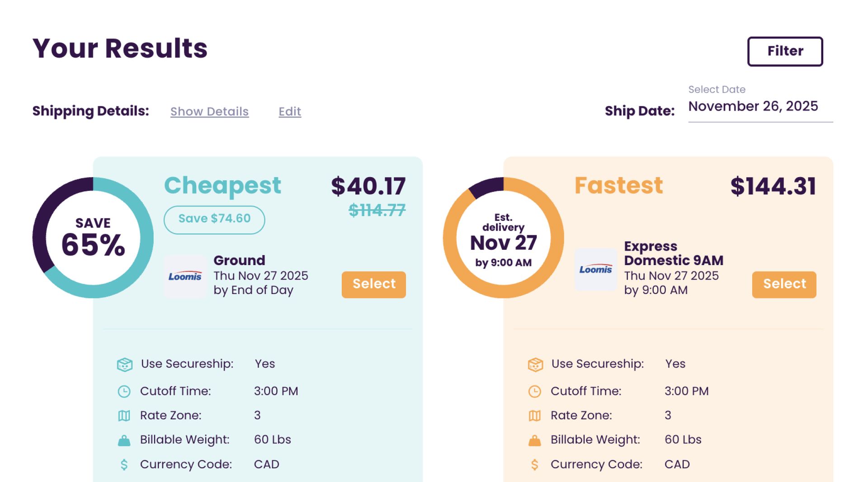Click the Cutoff Time clock icon in Cheapest card
This screenshot has width=868, height=482.
pos(124,391)
